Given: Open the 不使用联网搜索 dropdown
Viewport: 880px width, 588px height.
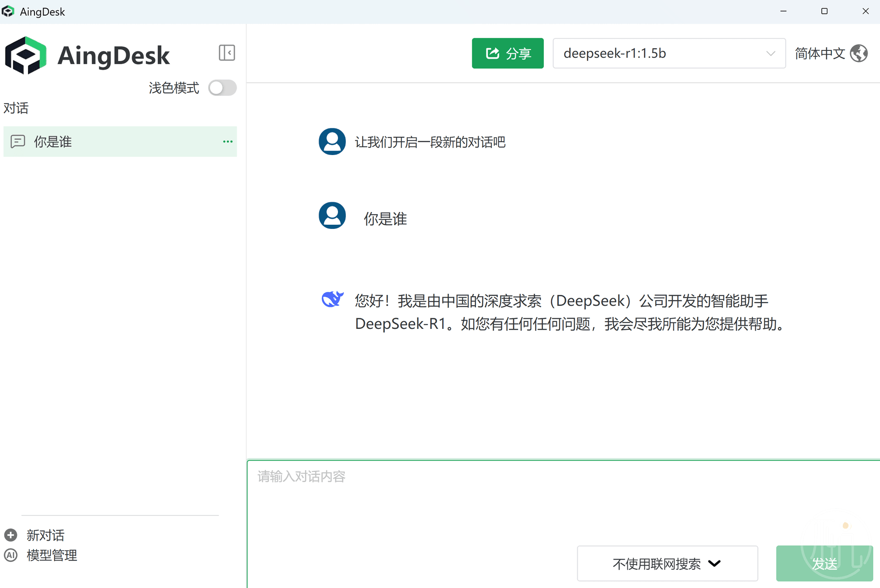Looking at the screenshot, I should pos(667,563).
